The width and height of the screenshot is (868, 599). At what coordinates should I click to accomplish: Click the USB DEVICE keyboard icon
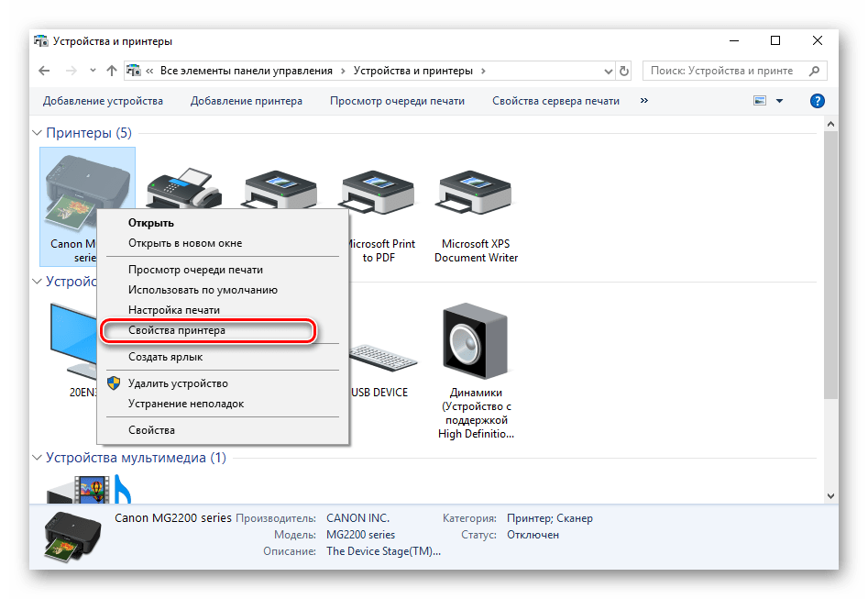pyautogui.click(x=378, y=358)
